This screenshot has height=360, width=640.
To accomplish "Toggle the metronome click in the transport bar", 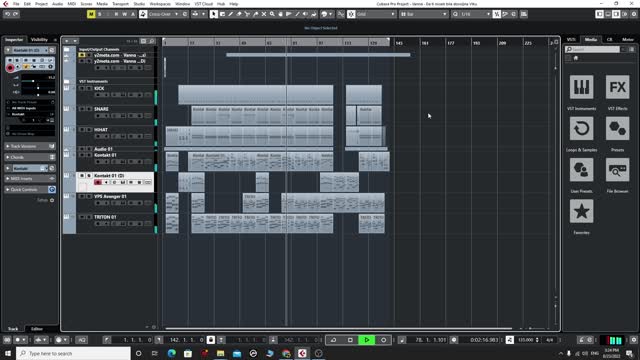I will (x=581, y=340).
